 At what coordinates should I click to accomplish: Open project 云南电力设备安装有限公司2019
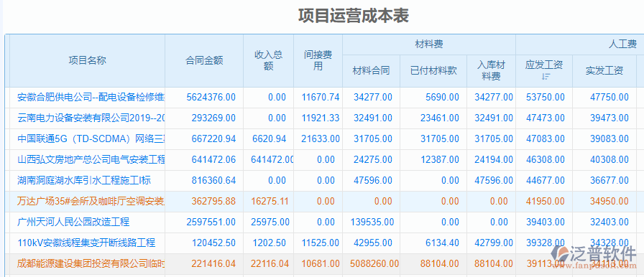pos(91,118)
